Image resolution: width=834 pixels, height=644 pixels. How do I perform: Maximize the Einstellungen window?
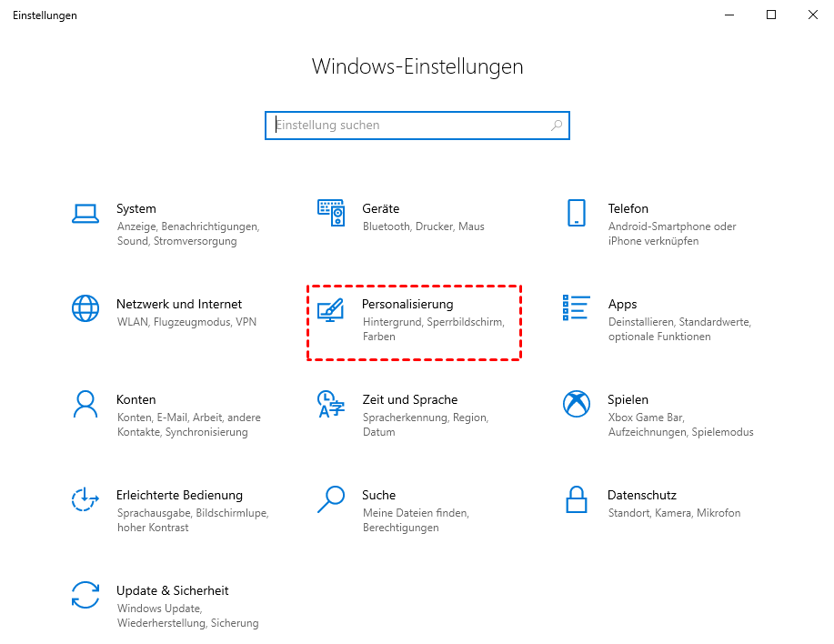[771, 15]
